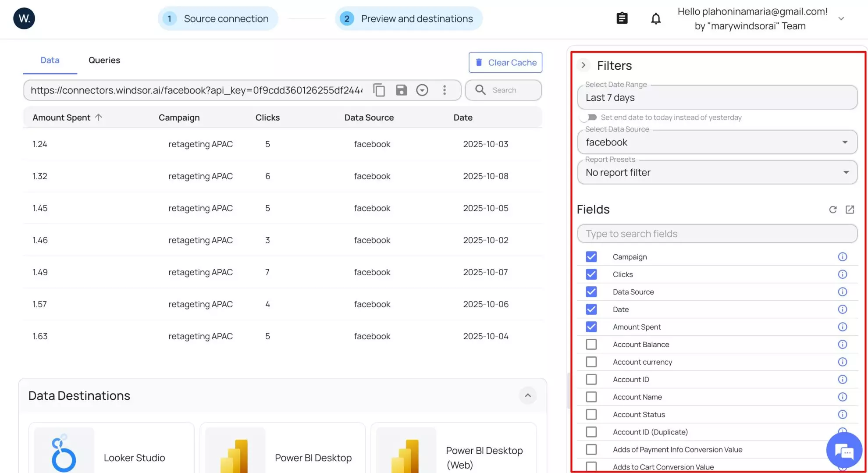Viewport: 868px width, 473px height.
Task: Open the Report Presets dropdown
Action: pyautogui.click(x=717, y=173)
